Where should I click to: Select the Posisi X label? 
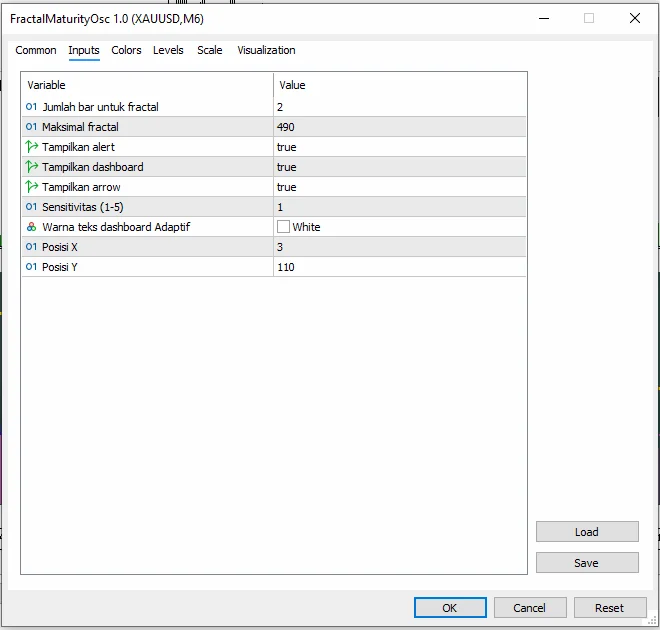60,247
